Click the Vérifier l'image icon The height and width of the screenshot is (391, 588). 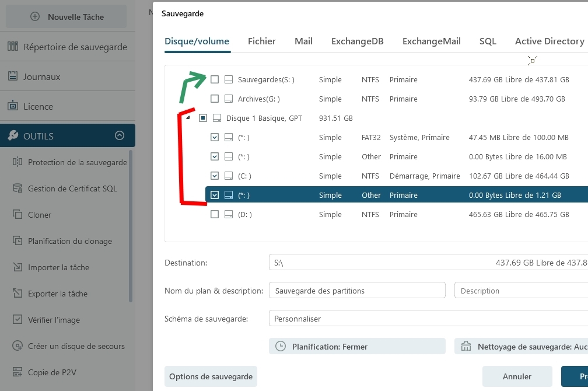[17, 320]
